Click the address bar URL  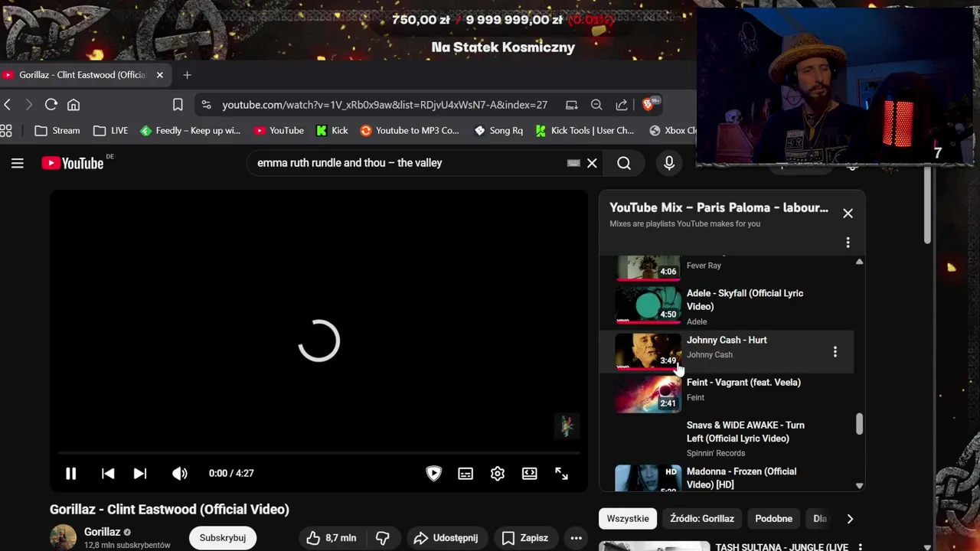pyautogui.click(x=384, y=105)
